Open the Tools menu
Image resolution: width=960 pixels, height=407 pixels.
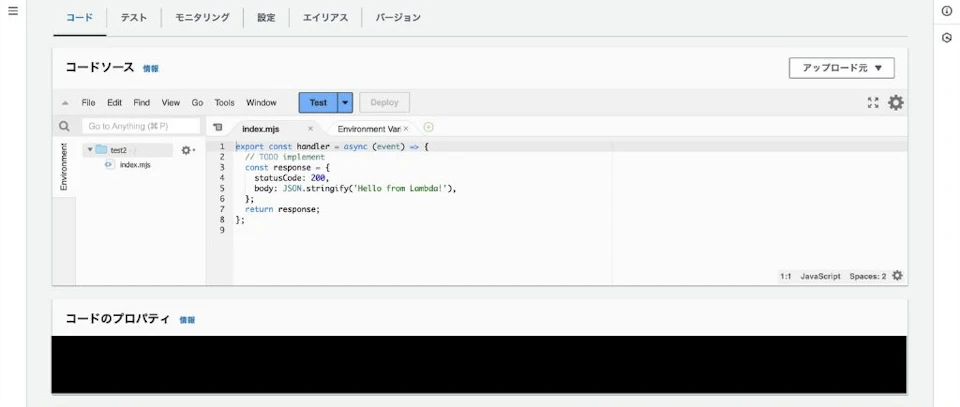tap(225, 103)
